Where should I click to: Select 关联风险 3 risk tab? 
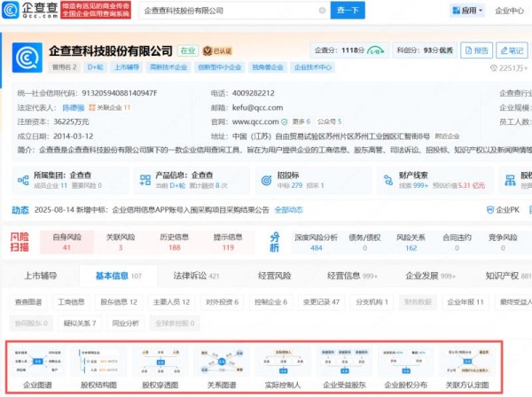pyautogui.click(x=121, y=242)
